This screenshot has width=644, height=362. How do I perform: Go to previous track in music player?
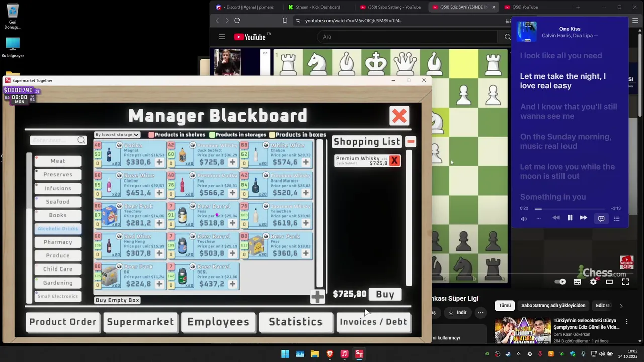(556, 218)
